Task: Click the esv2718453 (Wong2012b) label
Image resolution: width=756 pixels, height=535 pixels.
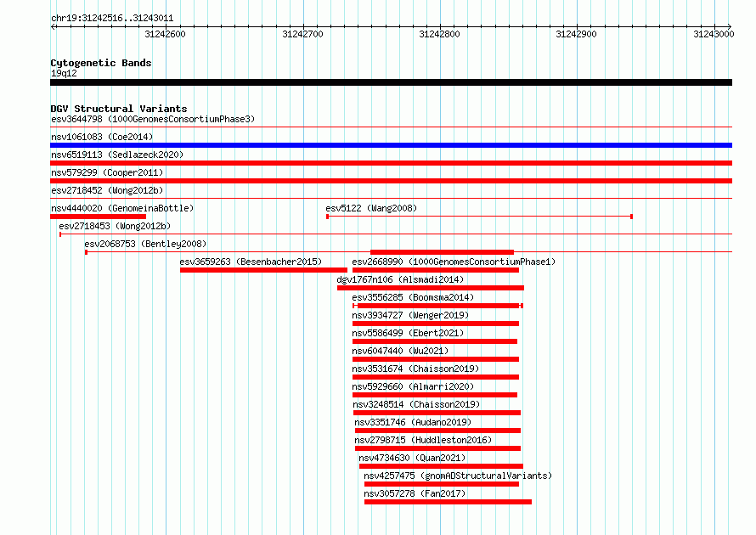Action: pyautogui.click(x=115, y=226)
